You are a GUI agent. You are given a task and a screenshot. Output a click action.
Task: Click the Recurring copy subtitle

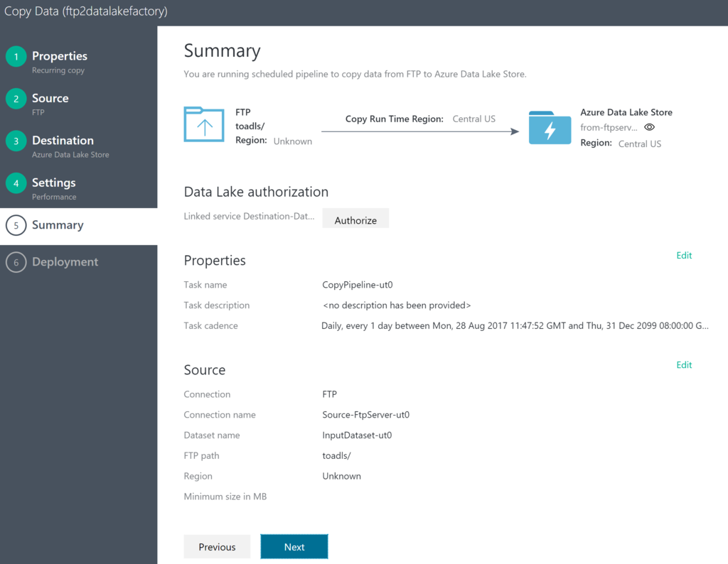click(58, 70)
